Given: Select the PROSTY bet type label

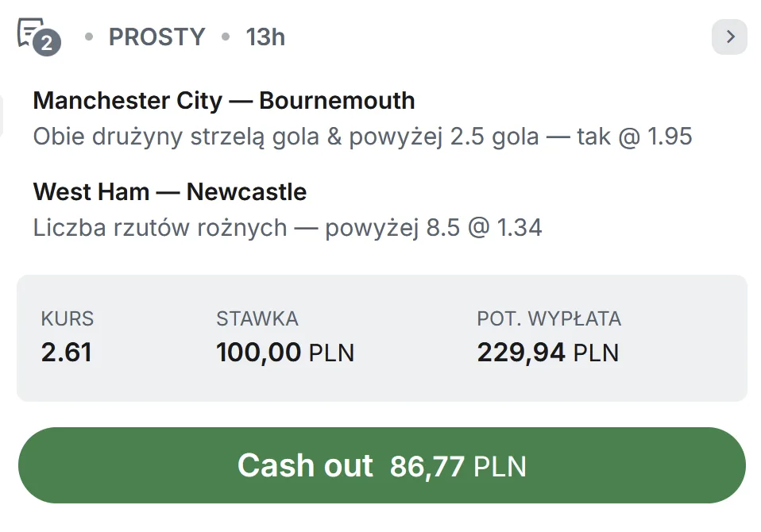Looking at the screenshot, I should [156, 37].
